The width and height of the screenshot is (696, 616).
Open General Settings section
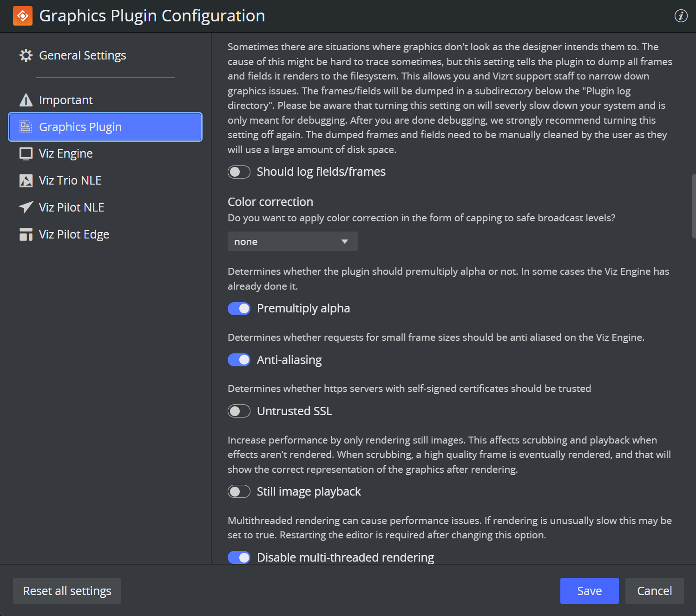tap(105, 55)
